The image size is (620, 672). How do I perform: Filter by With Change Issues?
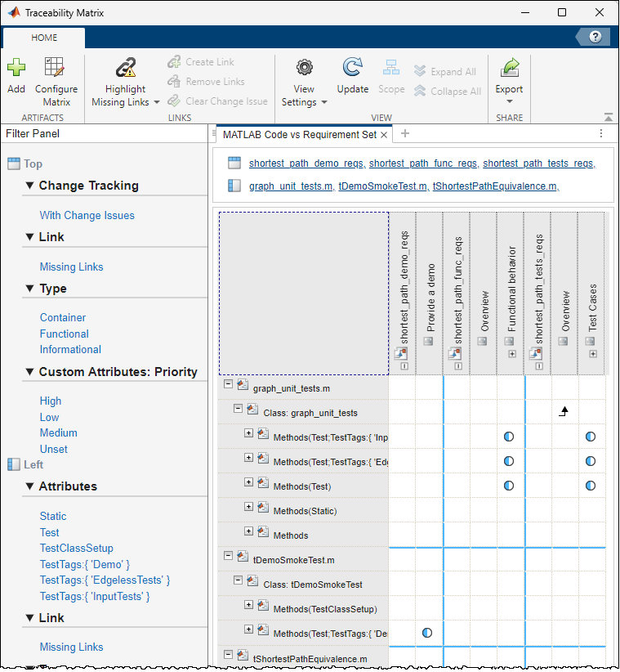click(x=87, y=215)
